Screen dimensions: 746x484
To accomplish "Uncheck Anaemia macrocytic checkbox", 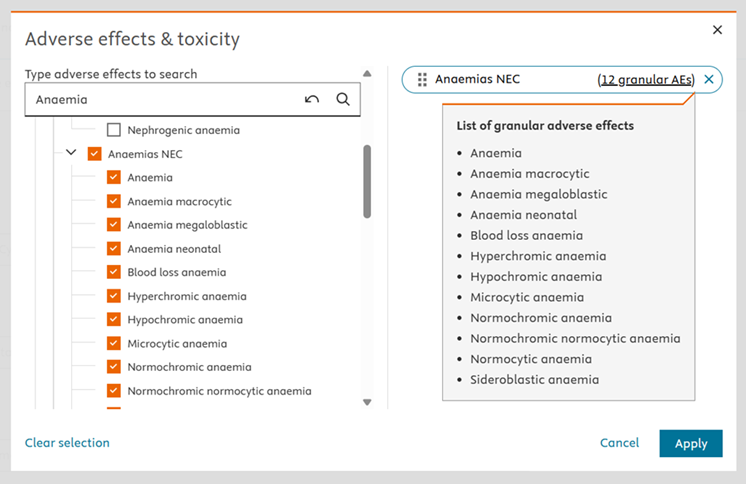I will click(114, 201).
